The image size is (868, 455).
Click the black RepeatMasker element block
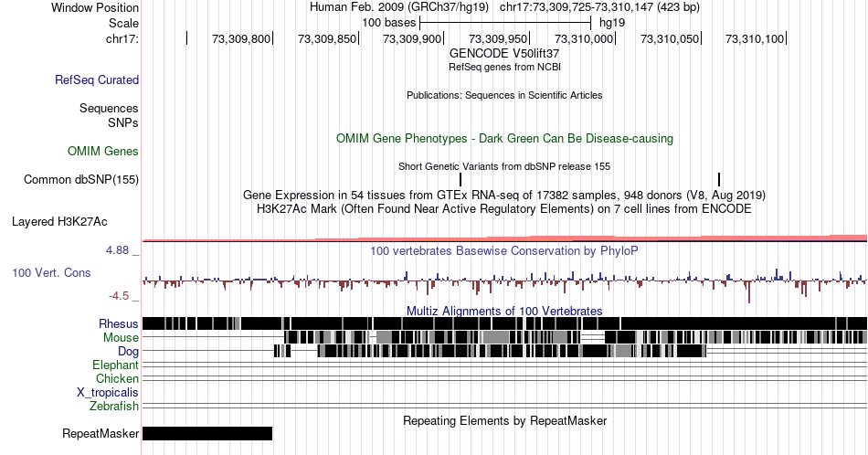pos(207,433)
